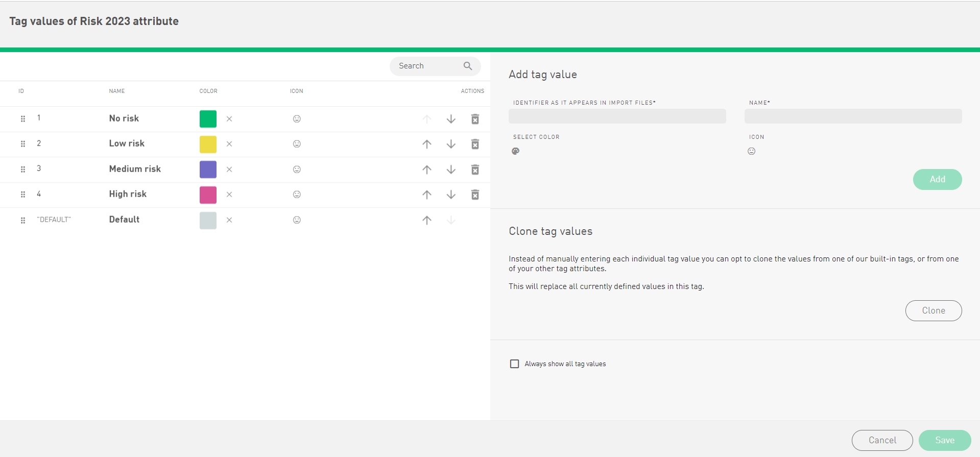Move Medium risk row down
This screenshot has width=980, height=457.
click(x=451, y=170)
